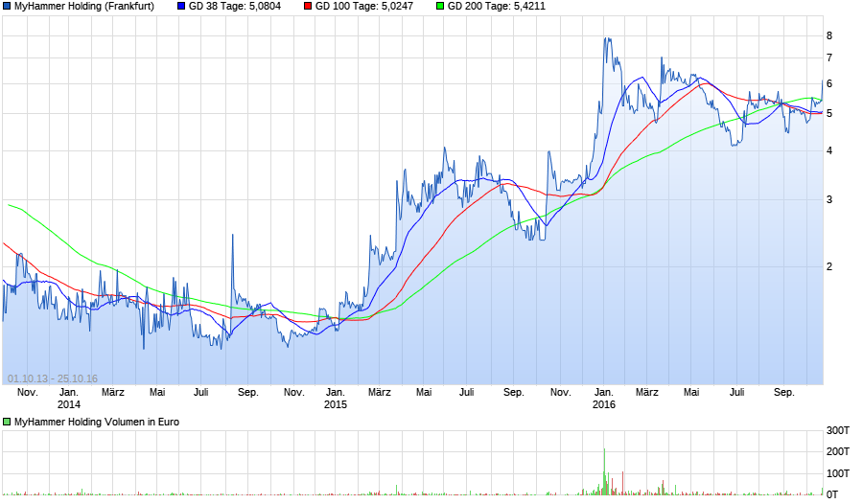Click price axis label 8
The image size is (863, 504).
click(x=829, y=36)
